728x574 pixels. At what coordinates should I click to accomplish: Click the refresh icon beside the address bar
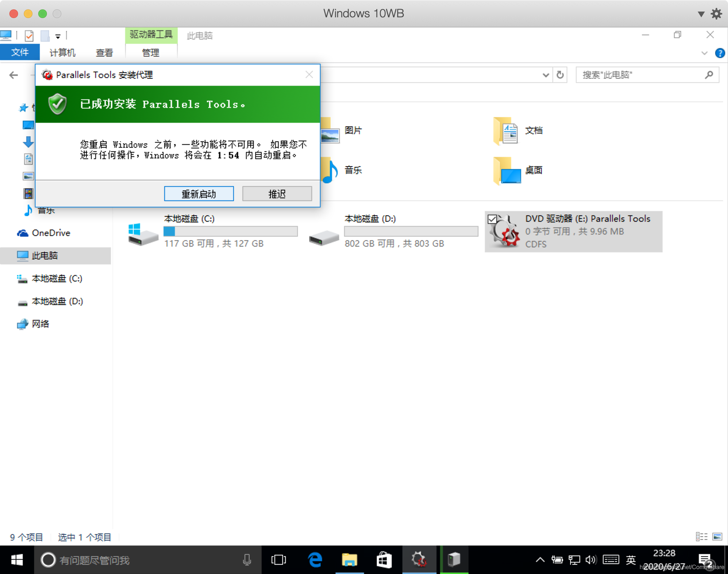560,75
